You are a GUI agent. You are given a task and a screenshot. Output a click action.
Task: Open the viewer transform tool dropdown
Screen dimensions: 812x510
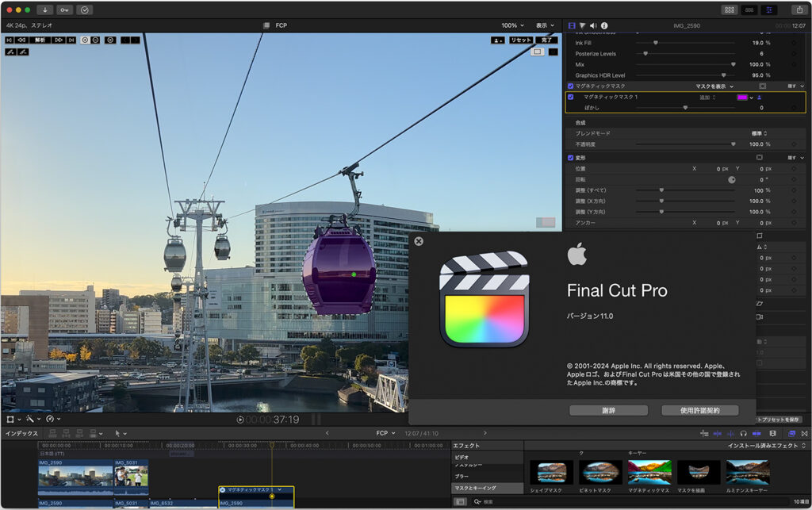coord(13,419)
